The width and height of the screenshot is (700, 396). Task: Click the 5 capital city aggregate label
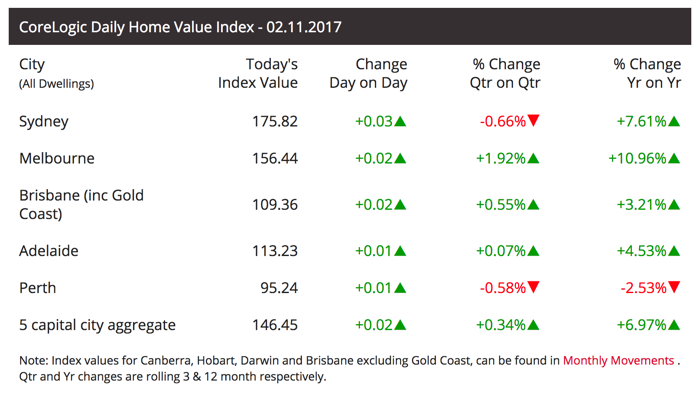[x=97, y=325]
